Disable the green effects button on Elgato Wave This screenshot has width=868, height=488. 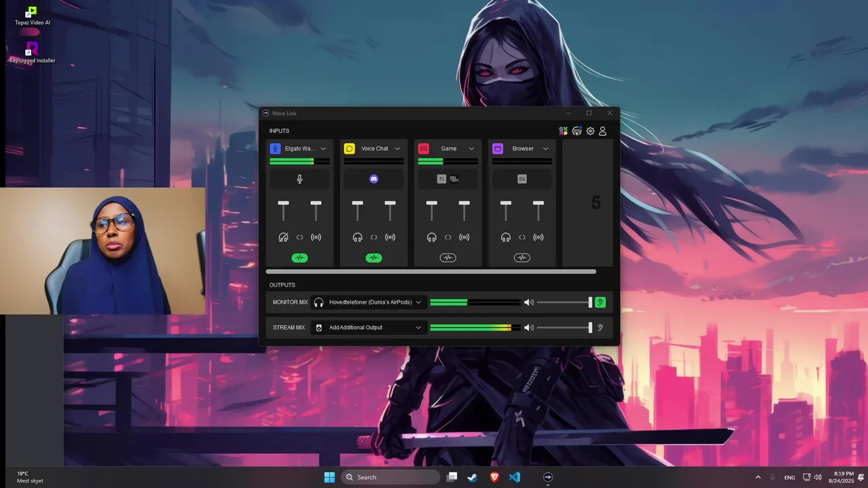300,258
